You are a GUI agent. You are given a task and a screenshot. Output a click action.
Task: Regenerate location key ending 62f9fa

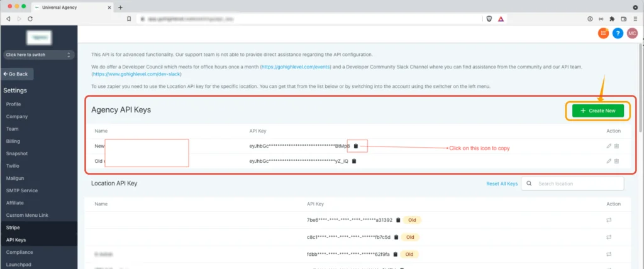coord(609,254)
